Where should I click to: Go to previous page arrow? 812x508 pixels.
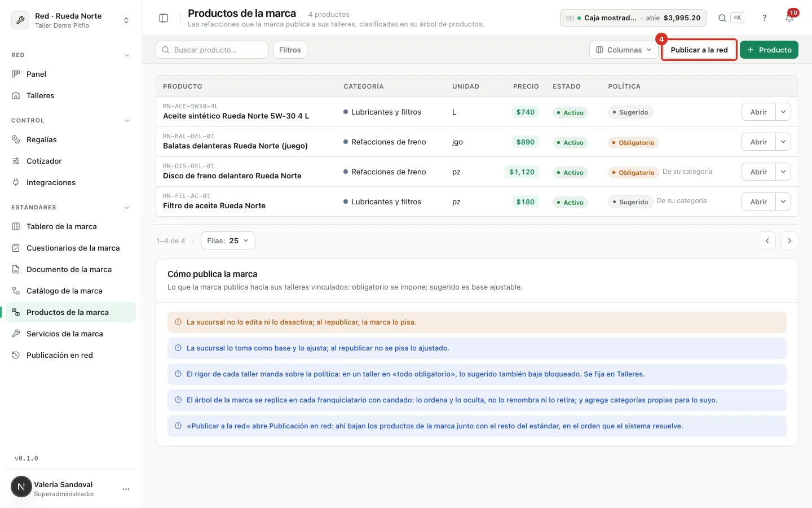tap(767, 240)
